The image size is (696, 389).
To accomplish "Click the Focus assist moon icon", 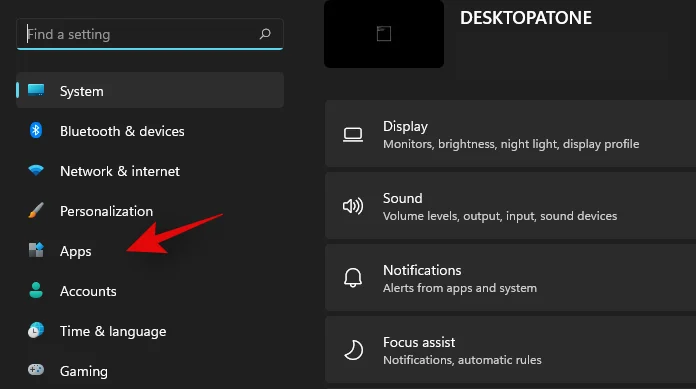I will pyautogui.click(x=354, y=350).
